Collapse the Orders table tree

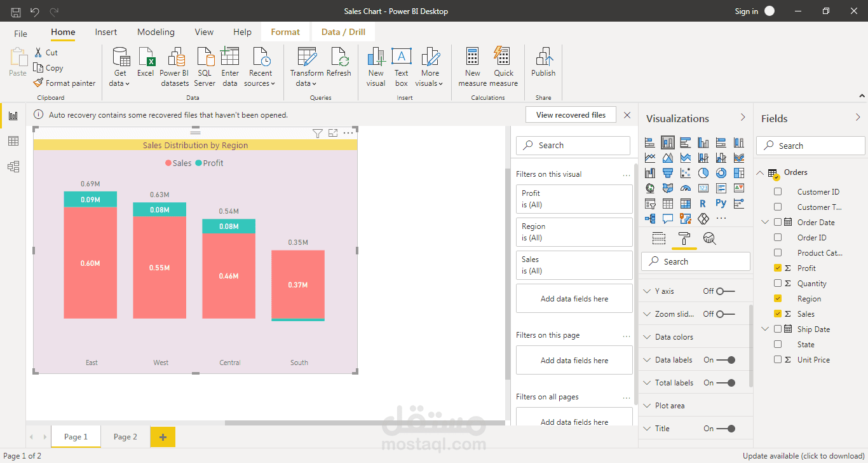click(760, 172)
